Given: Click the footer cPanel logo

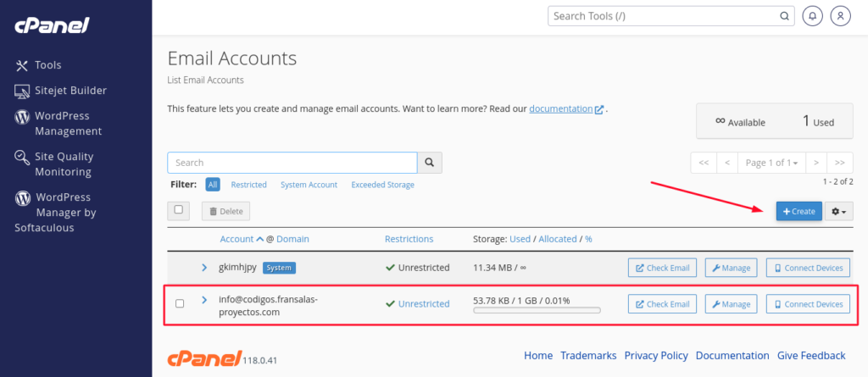Looking at the screenshot, I should 205,358.
